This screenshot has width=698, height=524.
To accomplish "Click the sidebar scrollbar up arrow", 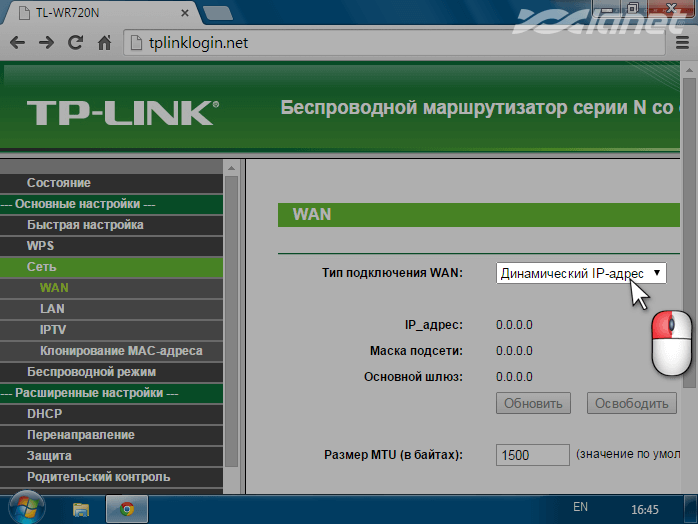I will pos(231,168).
